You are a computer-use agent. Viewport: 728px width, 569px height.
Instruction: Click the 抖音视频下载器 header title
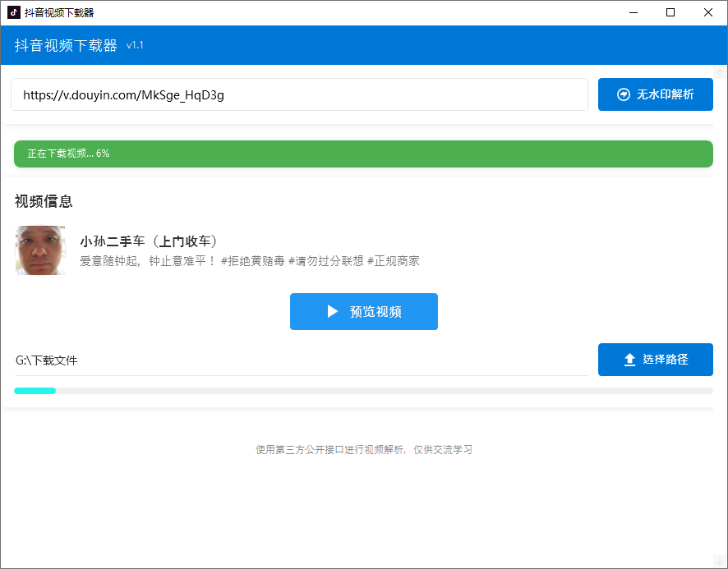click(x=66, y=45)
